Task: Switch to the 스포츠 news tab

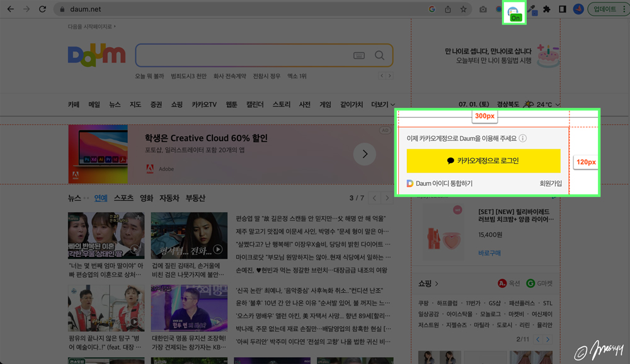Action: point(123,198)
